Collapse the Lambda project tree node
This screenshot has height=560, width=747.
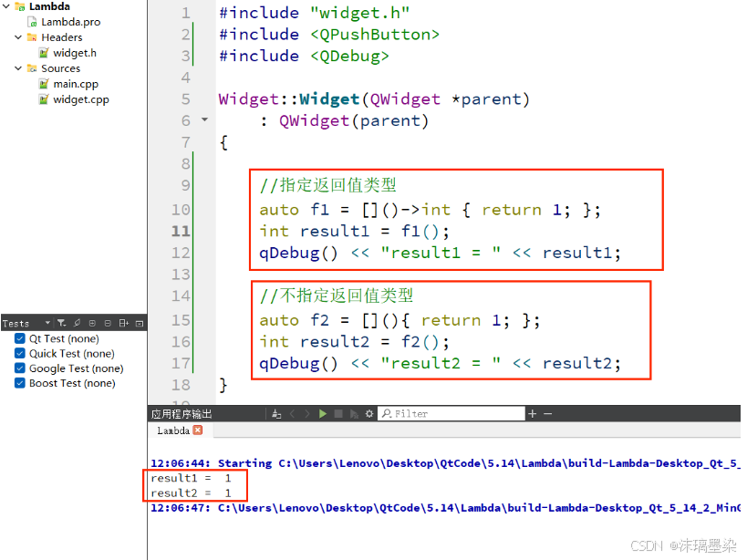click(x=6, y=6)
